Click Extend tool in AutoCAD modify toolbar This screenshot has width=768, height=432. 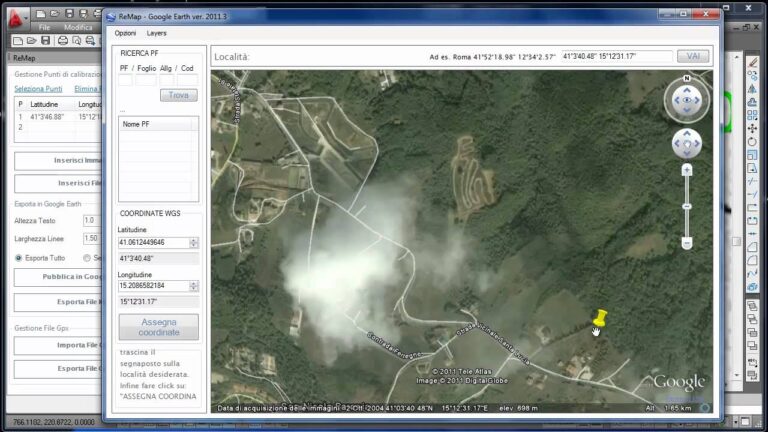coord(752,194)
